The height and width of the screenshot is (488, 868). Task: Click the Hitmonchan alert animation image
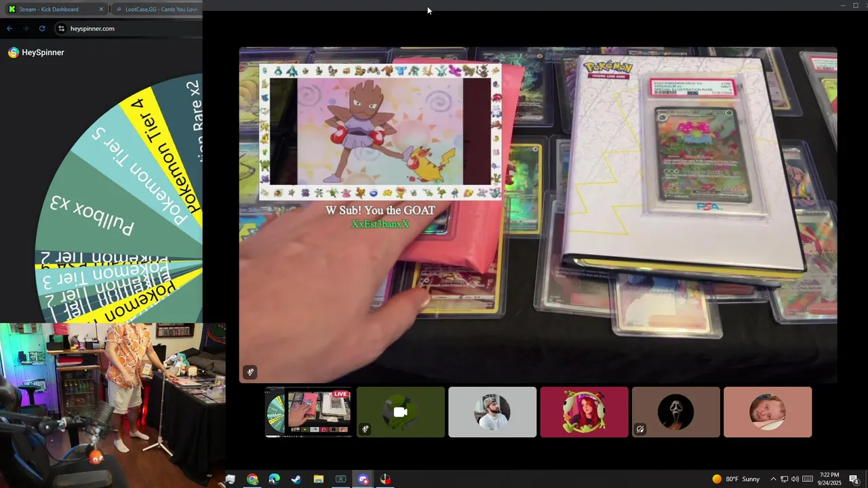380,131
